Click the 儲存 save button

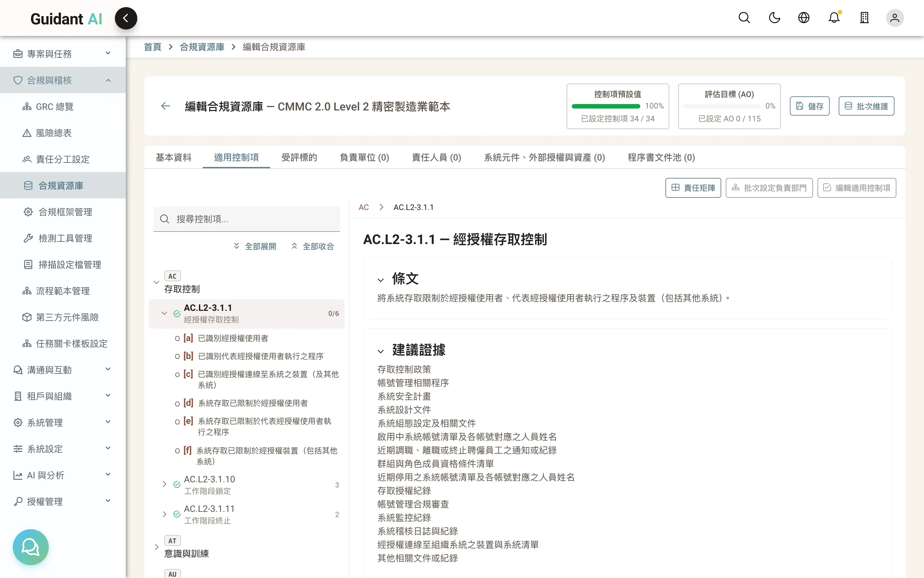809,106
